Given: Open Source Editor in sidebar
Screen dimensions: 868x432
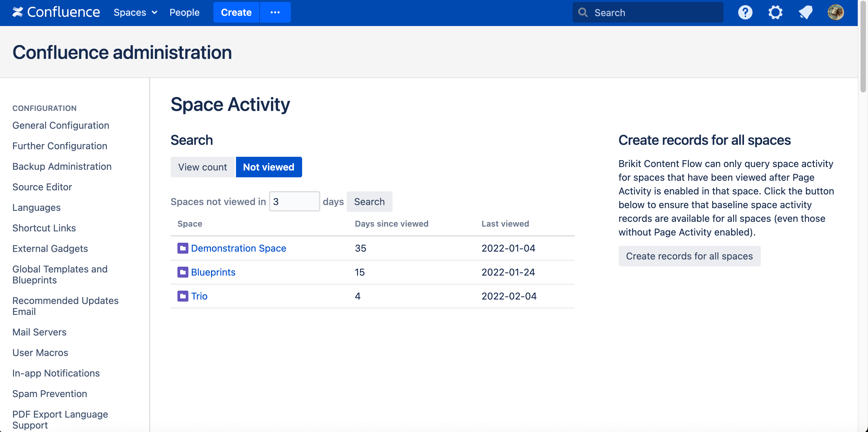Looking at the screenshot, I should point(42,187).
